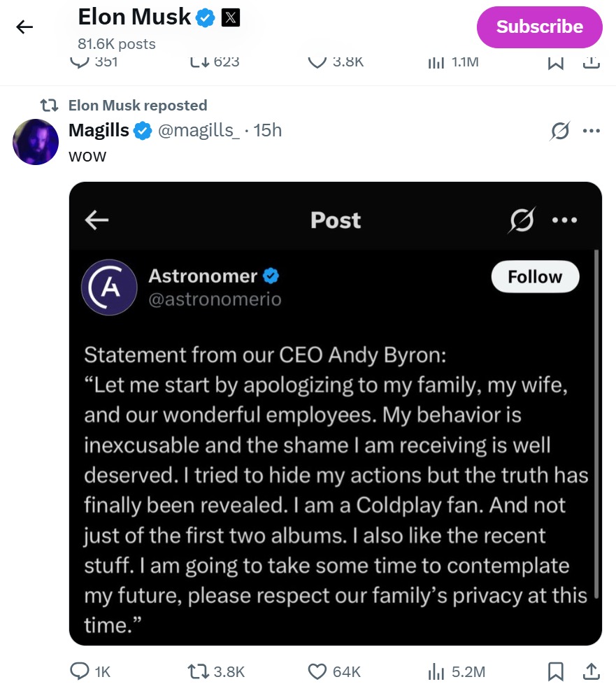Go back using the top-left arrow
This screenshot has height=684, width=616.
(x=24, y=27)
